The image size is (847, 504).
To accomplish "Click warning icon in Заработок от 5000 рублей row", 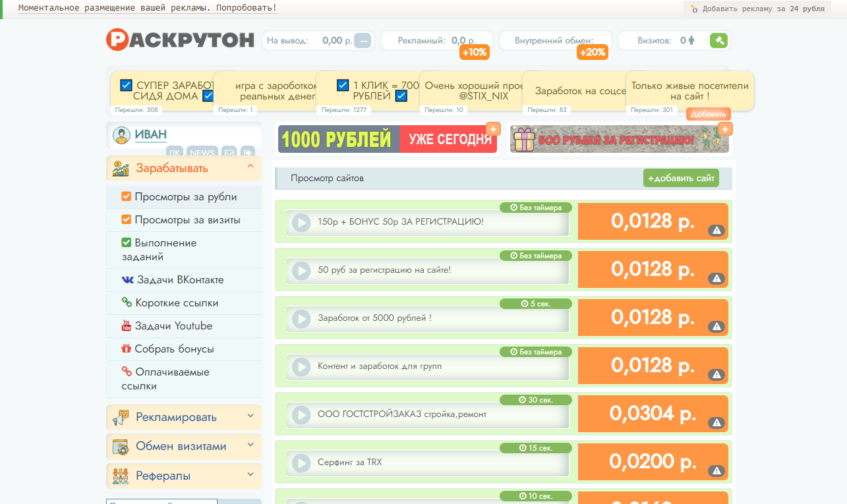I will point(716,327).
